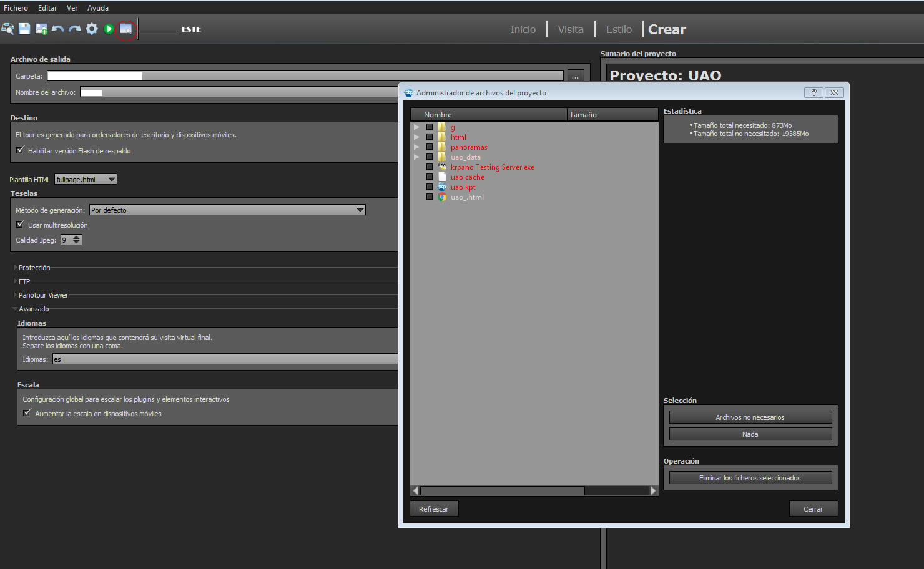
Task: Expand the panoramas folder in file tree
Action: point(416,147)
